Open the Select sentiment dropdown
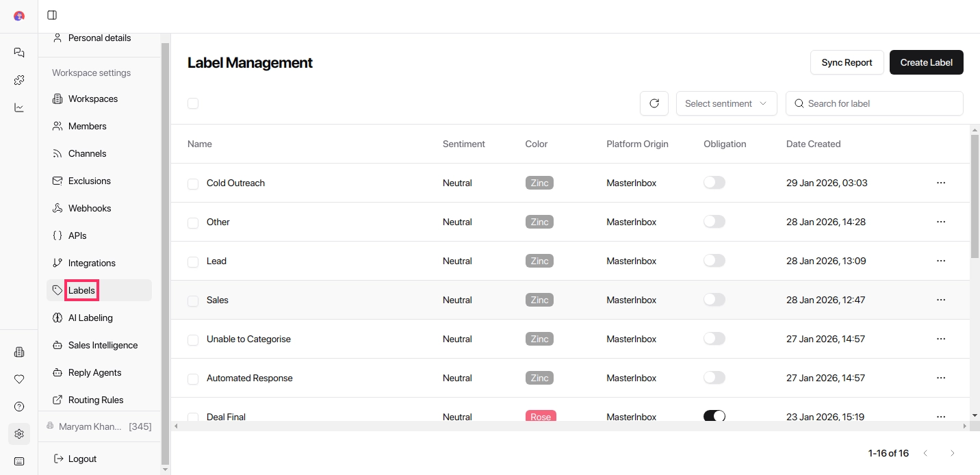The height and width of the screenshot is (475, 980). point(726,103)
